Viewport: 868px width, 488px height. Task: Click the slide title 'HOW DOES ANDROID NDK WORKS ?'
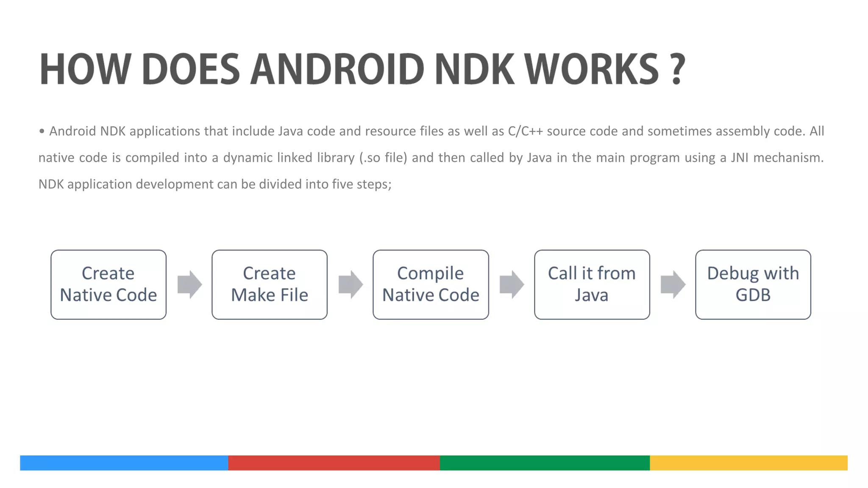362,69
